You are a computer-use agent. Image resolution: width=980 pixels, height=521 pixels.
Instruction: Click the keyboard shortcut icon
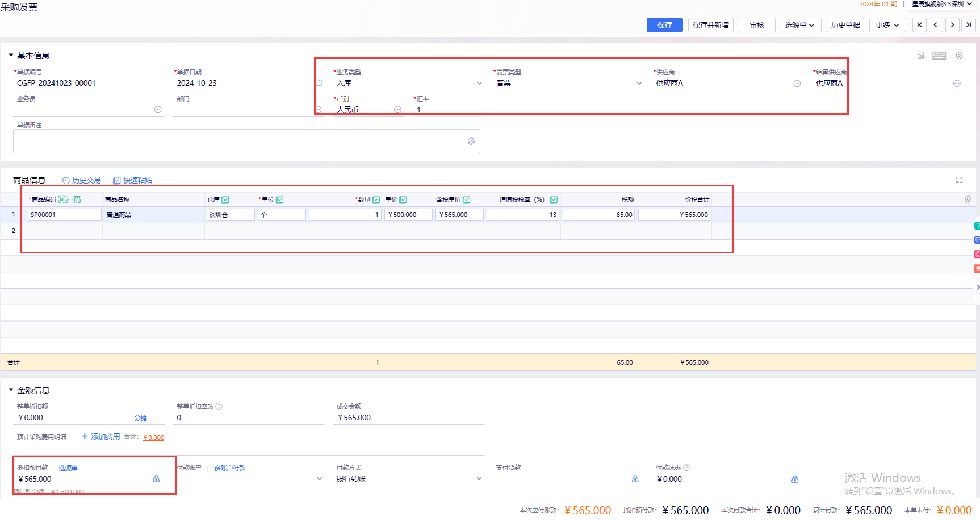click(x=939, y=55)
